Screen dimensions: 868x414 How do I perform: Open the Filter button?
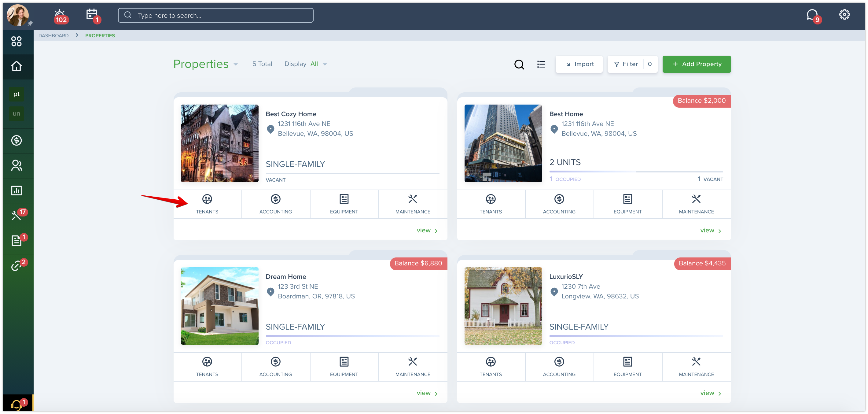[x=632, y=64]
